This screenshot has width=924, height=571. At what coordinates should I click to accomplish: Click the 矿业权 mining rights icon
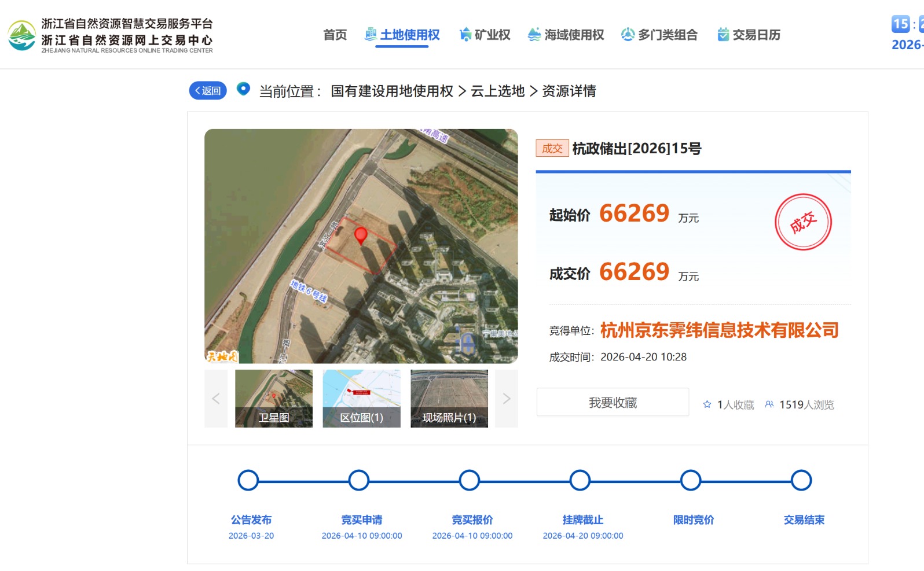point(465,35)
